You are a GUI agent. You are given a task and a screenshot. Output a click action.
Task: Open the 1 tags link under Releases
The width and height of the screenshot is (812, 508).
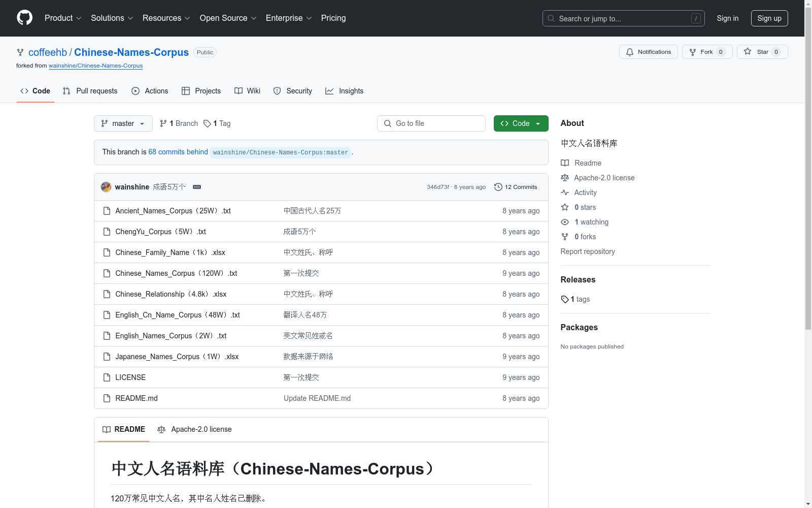coord(576,299)
